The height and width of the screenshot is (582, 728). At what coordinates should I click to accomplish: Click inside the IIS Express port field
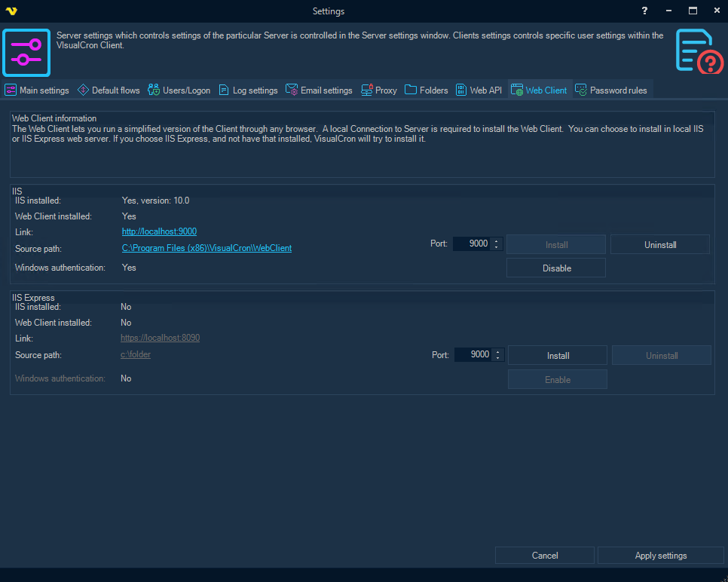pos(474,354)
